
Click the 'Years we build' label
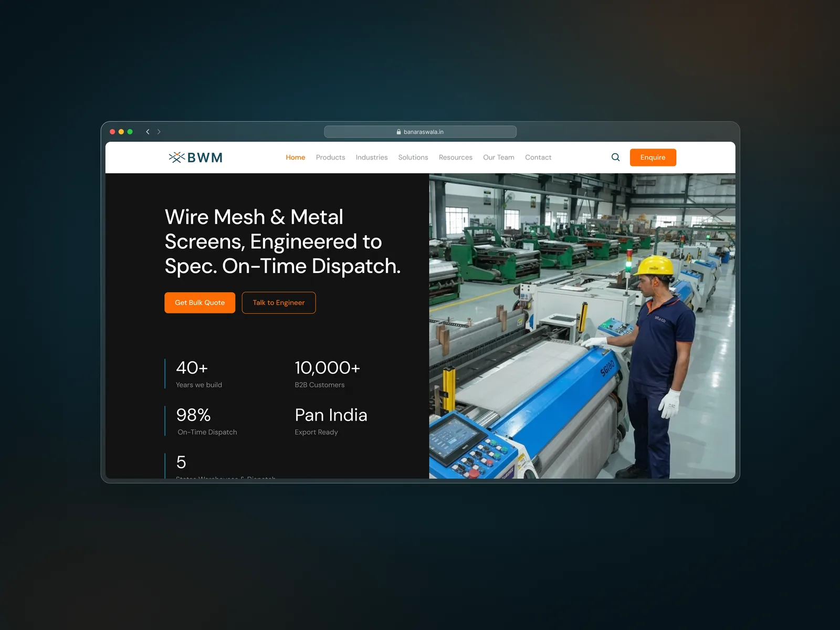point(199,385)
